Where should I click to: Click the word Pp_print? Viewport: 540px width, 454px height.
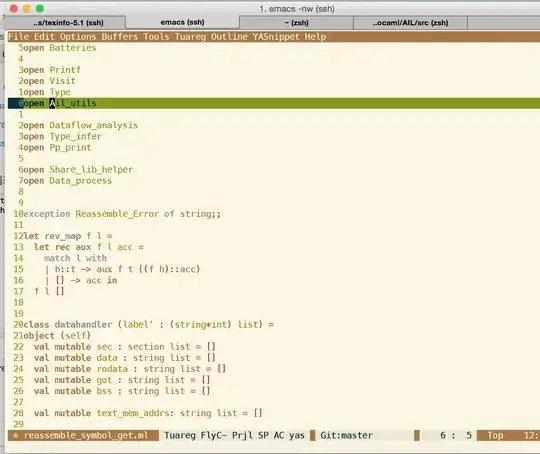[70, 147]
